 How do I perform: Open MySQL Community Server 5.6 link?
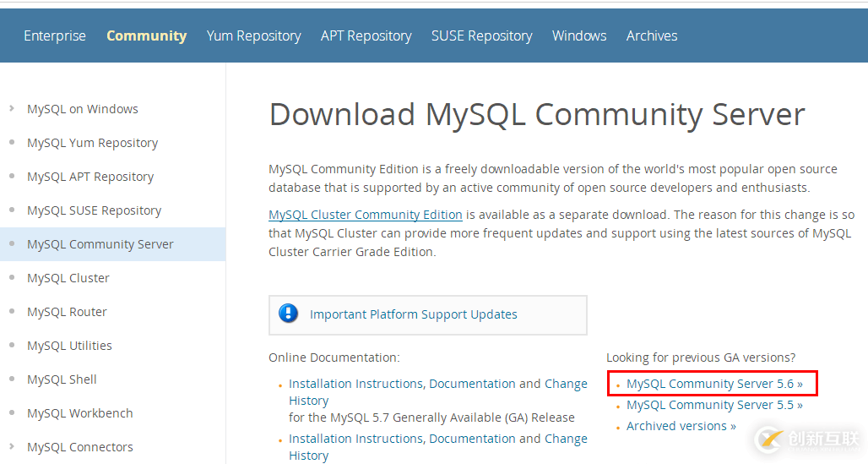(714, 384)
